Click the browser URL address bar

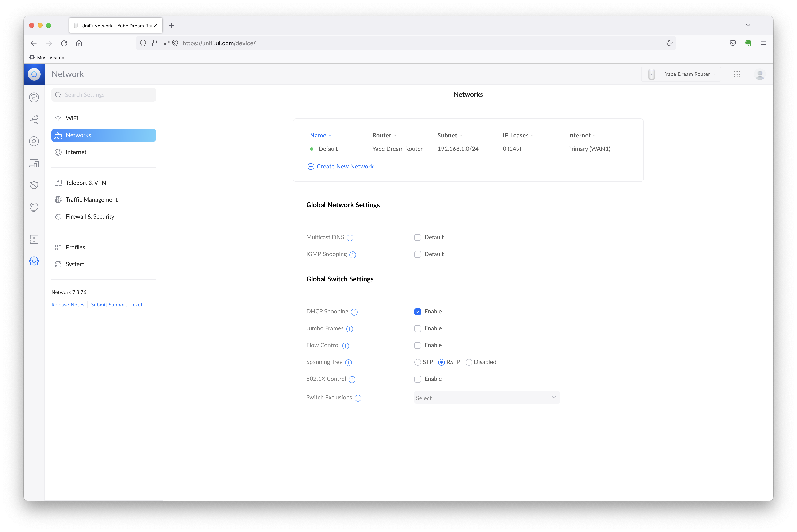pyautogui.click(x=406, y=43)
